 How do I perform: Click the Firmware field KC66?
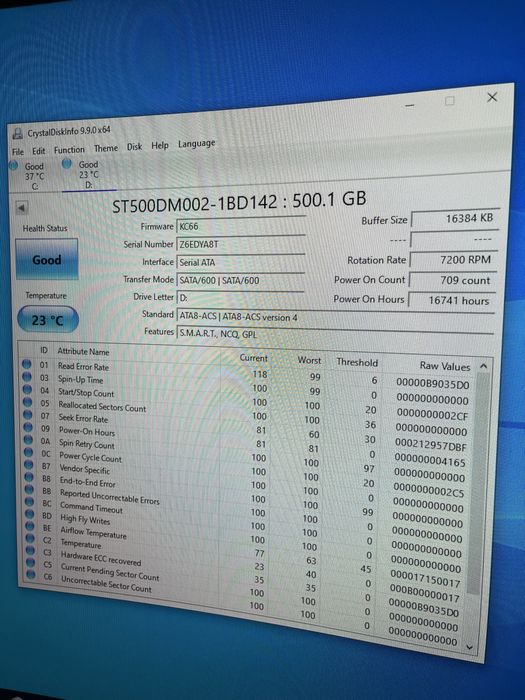[241, 226]
